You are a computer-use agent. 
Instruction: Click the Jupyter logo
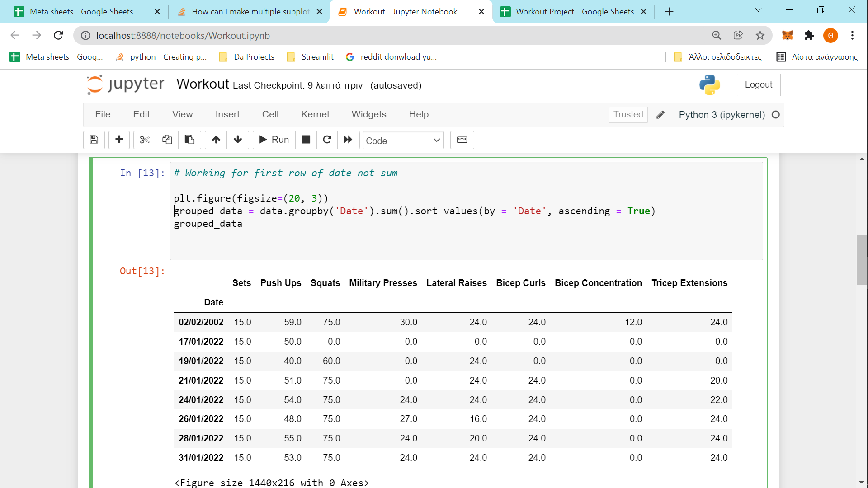[x=125, y=85]
